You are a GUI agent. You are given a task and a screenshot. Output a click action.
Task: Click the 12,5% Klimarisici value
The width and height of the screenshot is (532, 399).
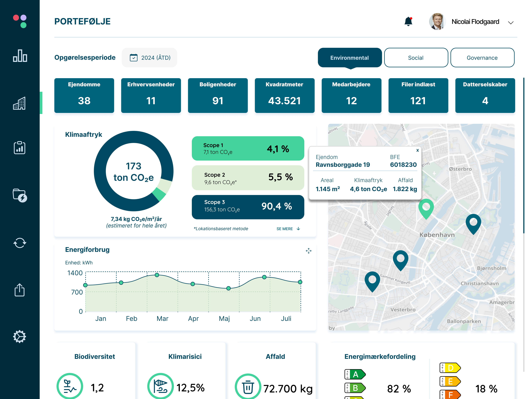tap(190, 388)
